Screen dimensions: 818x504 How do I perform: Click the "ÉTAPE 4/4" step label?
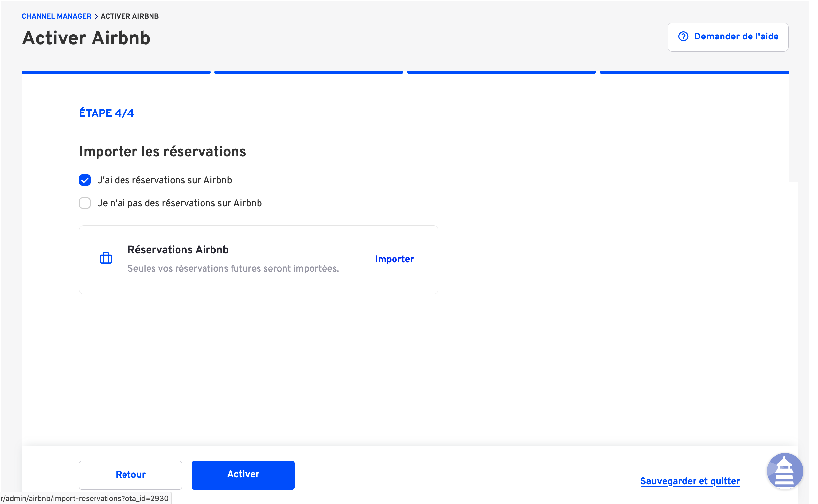(106, 113)
